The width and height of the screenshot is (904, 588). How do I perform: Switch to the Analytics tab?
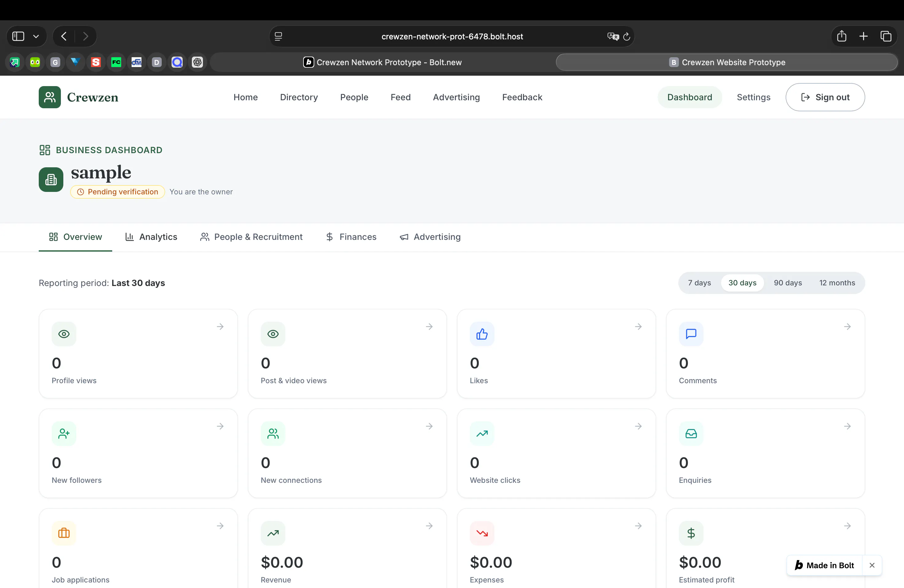[x=151, y=236]
